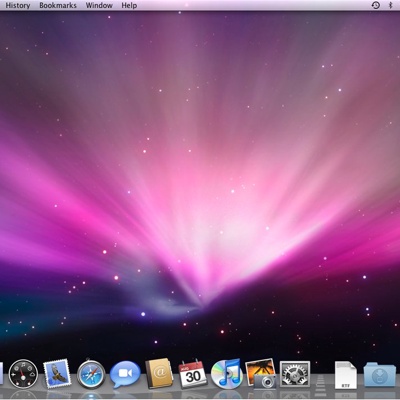Click the Time Machine menu bar icon
400x400 pixels.
tap(376, 5)
